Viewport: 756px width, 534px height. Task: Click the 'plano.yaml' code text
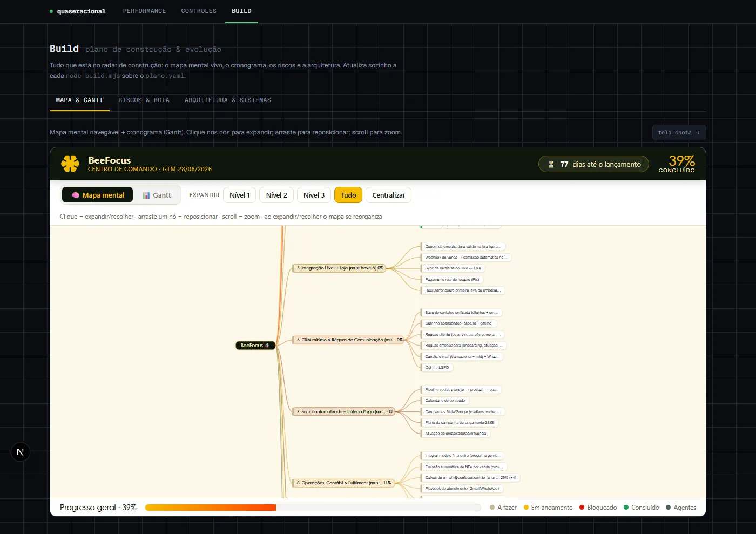(x=165, y=76)
